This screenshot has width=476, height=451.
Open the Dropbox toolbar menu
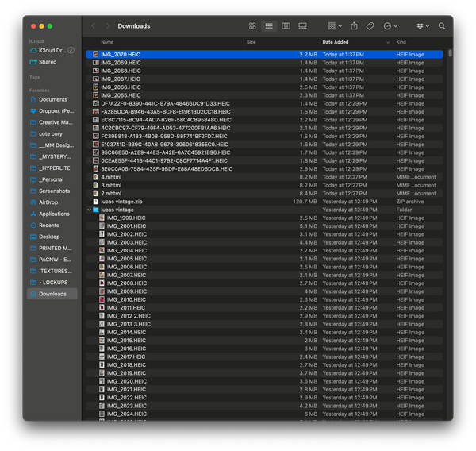[423, 26]
